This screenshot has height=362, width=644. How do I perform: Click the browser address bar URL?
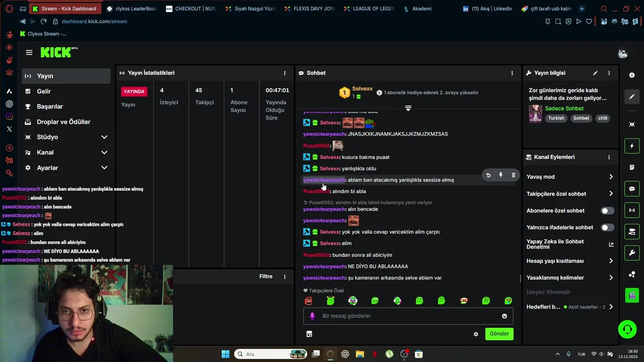[94, 21]
